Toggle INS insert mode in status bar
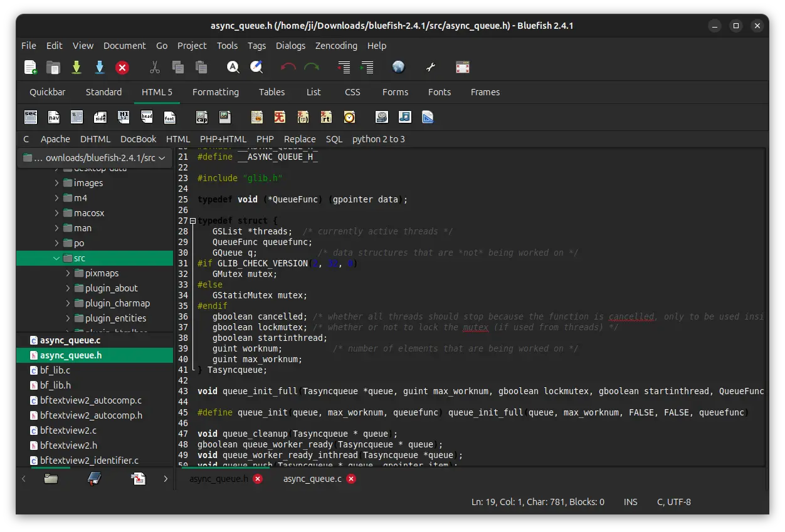785x532 pixels. coord(630,502)
